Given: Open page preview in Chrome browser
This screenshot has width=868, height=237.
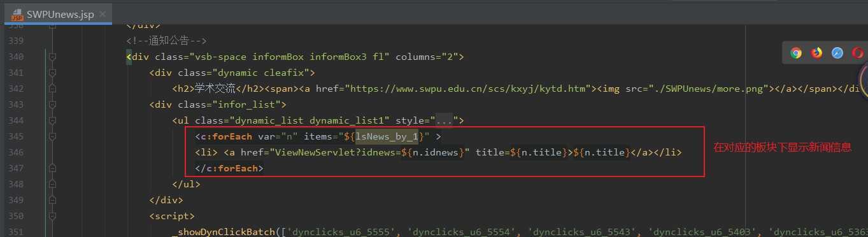Looking at the screenshot, I should [x=796, y=53].
